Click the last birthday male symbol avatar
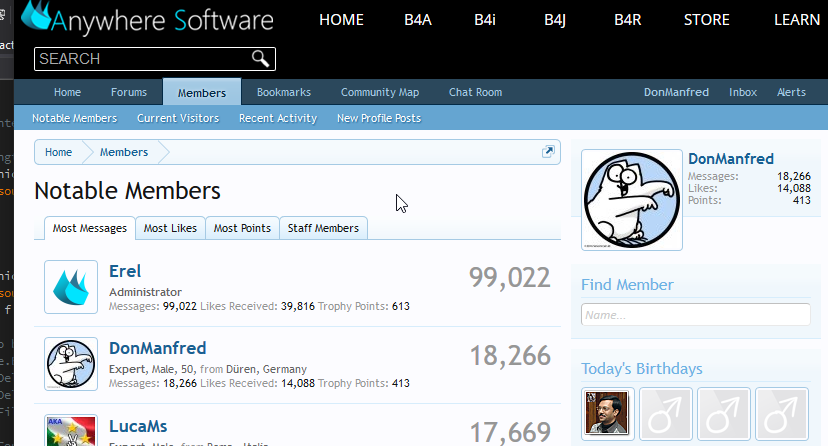Image resolution: width=828 pixels, height=446 pixels. [781, 413]
